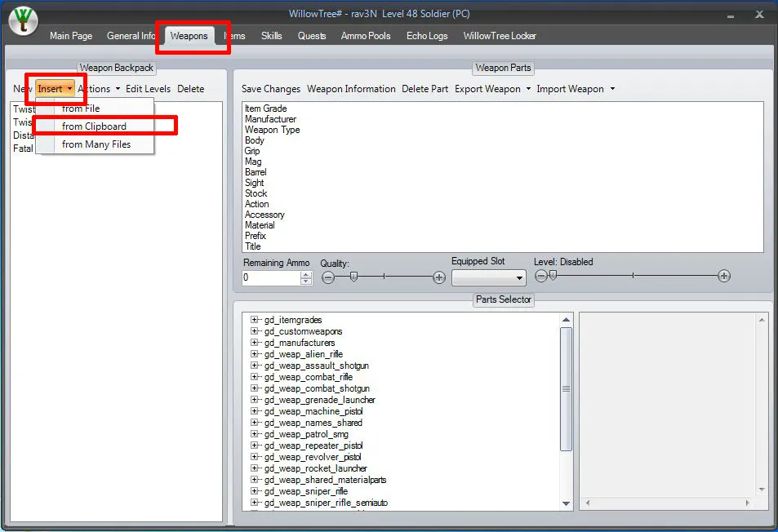778x532 pixels.
Task: Open the WillowTree Locker tab
Action: coord(500,36)
